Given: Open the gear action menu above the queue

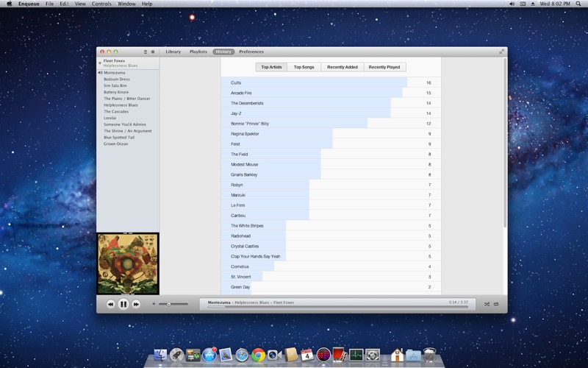Looking at the screenshot, I should (153, 52).
